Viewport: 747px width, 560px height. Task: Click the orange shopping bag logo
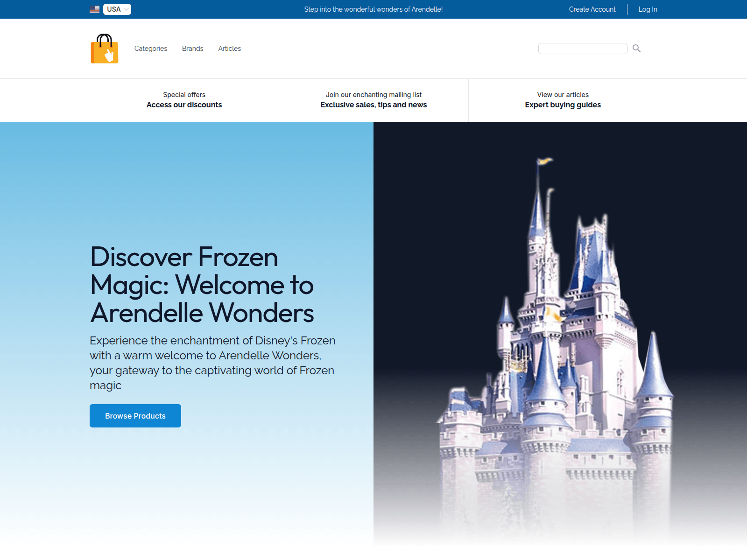click(x=105, y=49)
